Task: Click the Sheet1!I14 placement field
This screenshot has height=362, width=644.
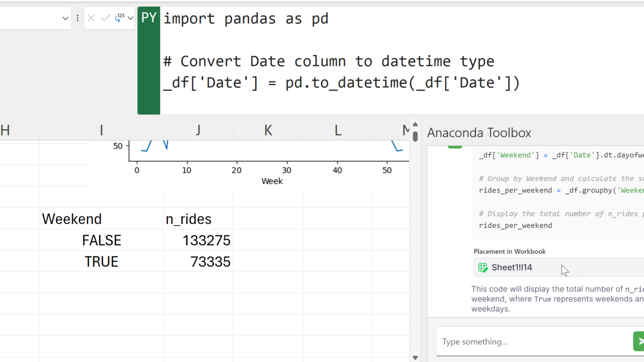Action: [x=553, y=267]
